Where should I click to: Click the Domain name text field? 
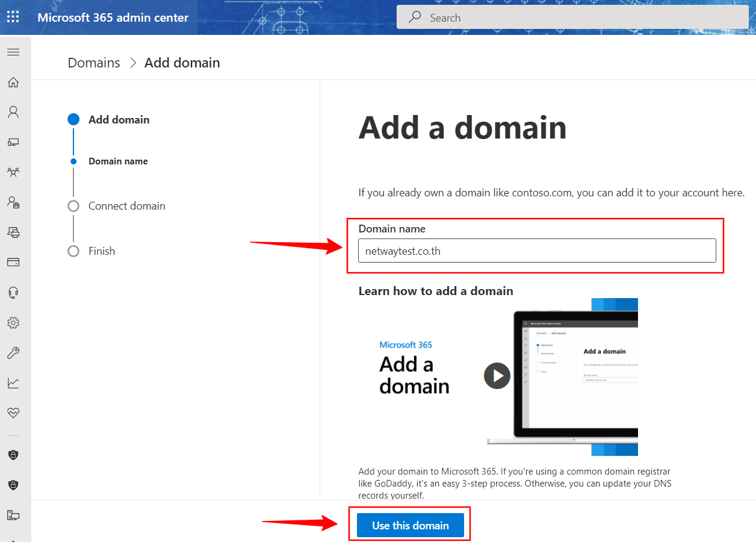click(x=537, y=251)
